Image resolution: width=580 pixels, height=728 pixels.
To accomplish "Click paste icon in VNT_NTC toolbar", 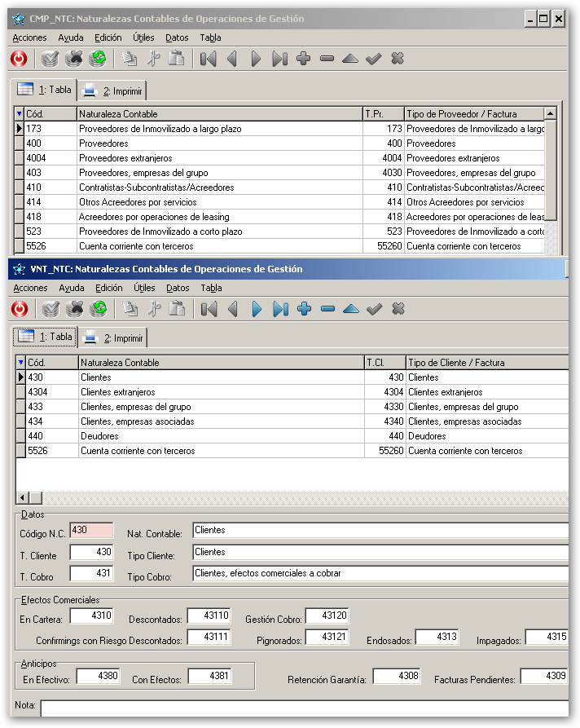I will click(178, 309).
